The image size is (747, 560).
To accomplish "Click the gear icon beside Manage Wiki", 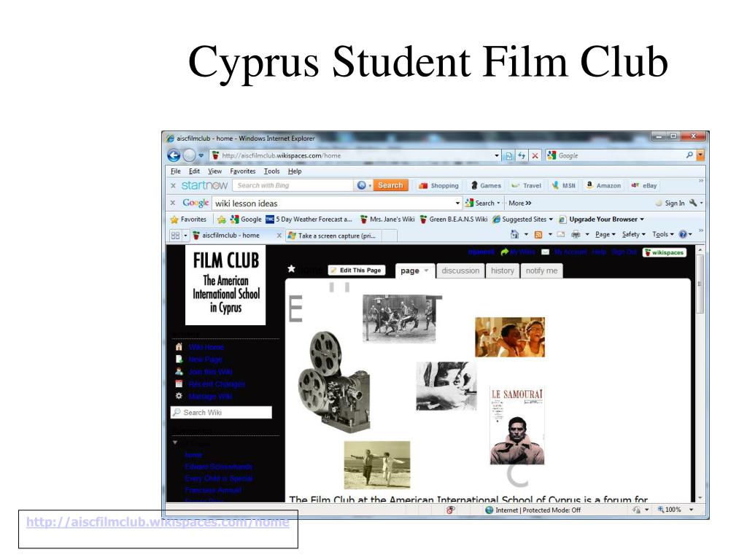I will pos(179,396).
